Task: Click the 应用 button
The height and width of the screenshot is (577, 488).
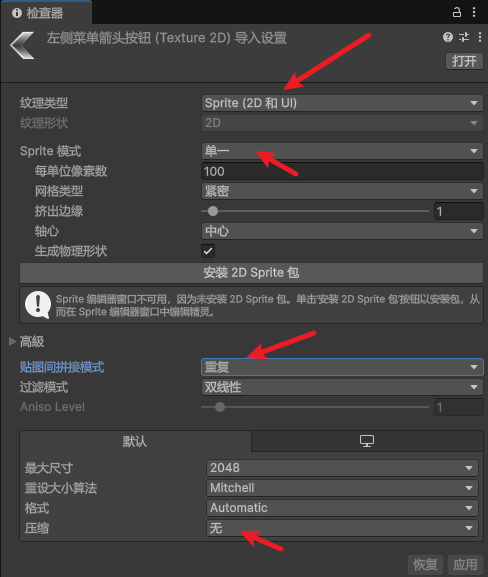Action: pyautogui.click(x=465, y=564)
